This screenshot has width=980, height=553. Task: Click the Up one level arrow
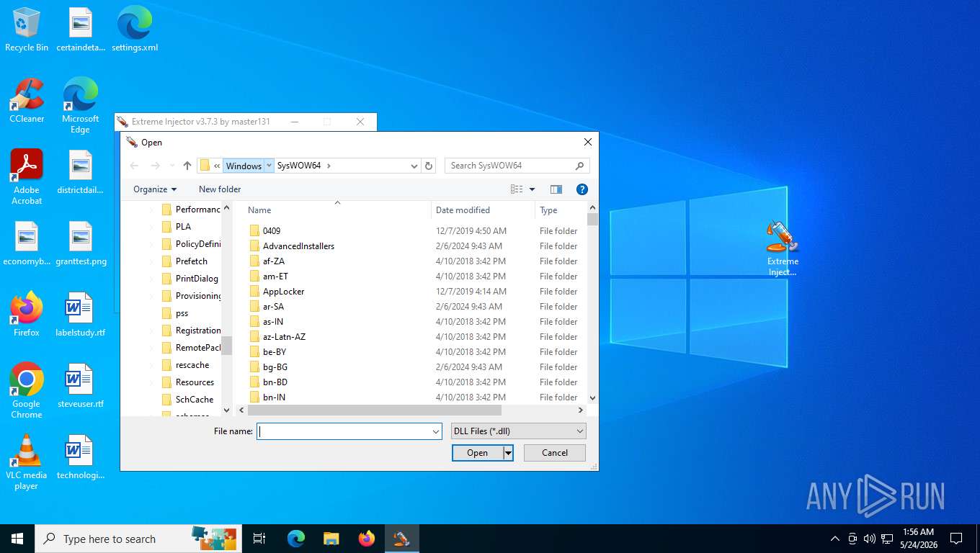click(187, 166)
